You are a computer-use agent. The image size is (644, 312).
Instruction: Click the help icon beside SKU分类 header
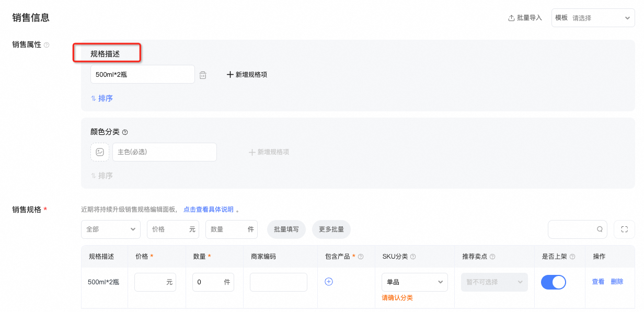[x=413, y=257]
